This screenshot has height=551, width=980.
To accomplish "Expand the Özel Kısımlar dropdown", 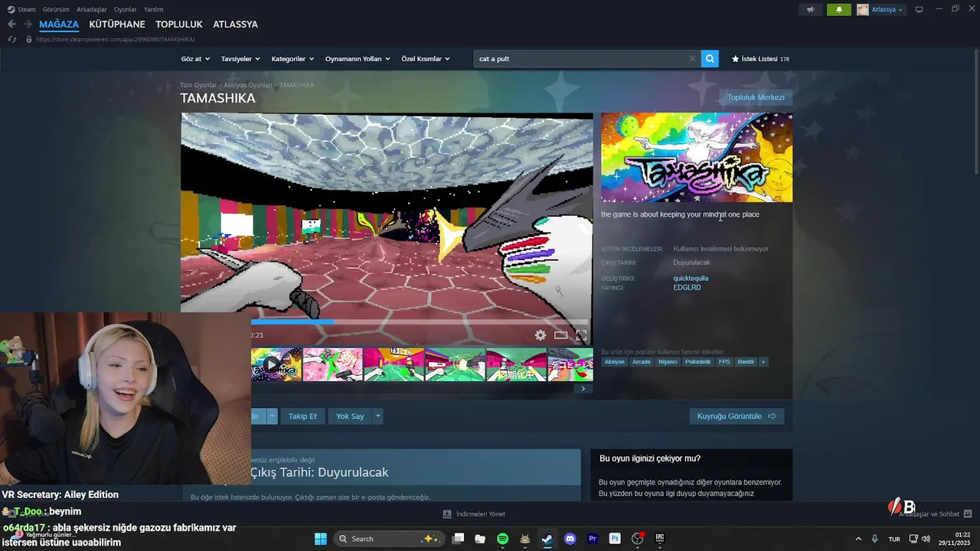I will click(426, 59).
